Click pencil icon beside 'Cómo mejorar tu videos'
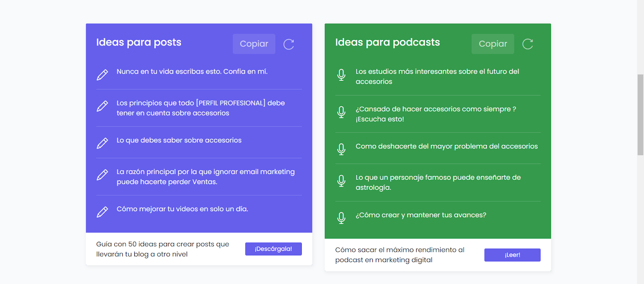Image resolution: width=644 pixels, height=284 pixels. tap(102, 212)
